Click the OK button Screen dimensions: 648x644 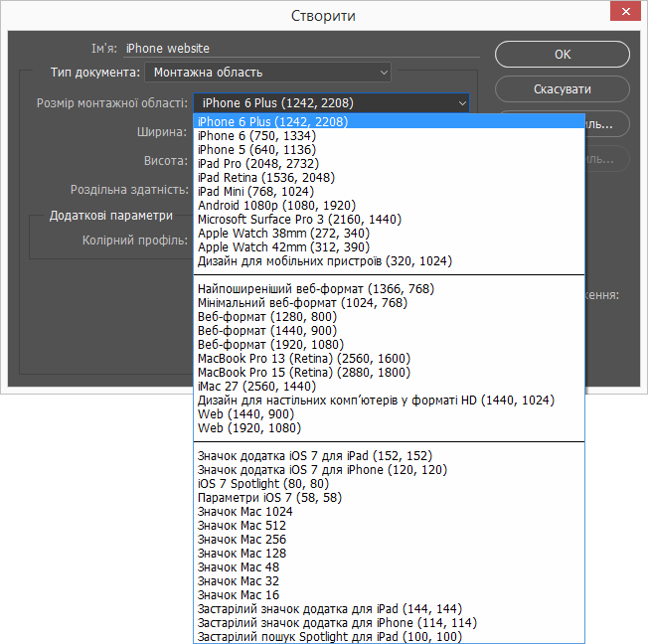pyautogui.click(x=563, y=54)
